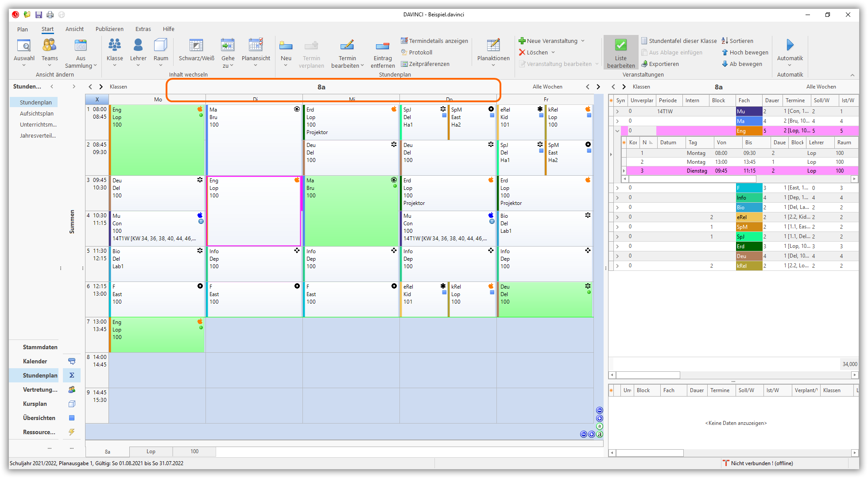
Task: Open the Extras menu tab
Action: pos(143,29)
